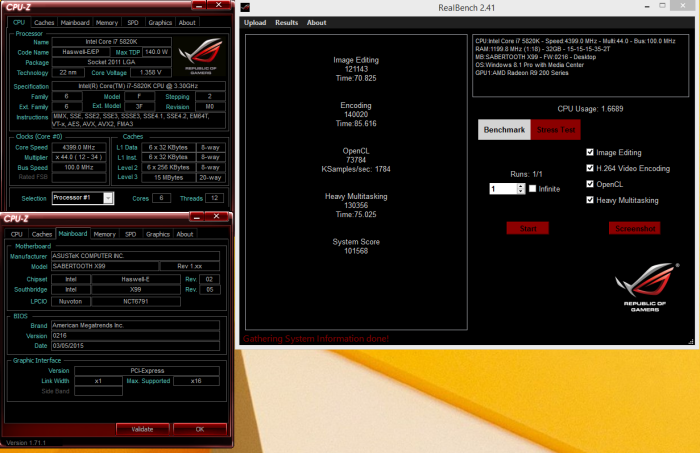700x453 pixels.
Task: Select About tab in lower CPU-Z window
Action: tap(185, 234)
